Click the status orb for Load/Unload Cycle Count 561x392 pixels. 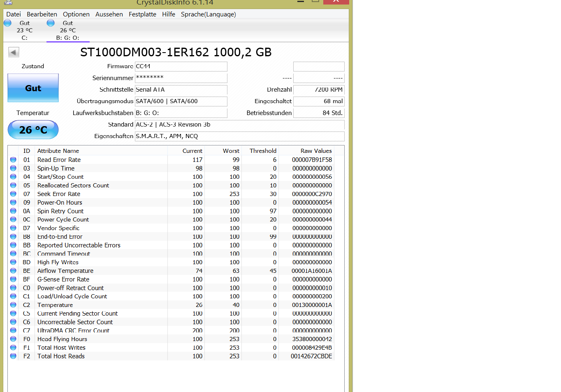click(x=13, y=296)
